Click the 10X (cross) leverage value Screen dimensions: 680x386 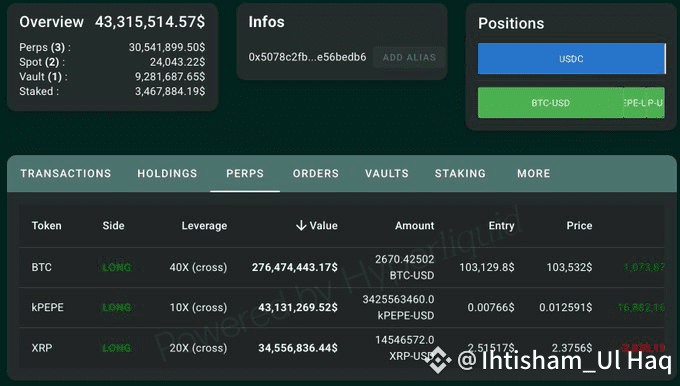[x=198, y=307]
